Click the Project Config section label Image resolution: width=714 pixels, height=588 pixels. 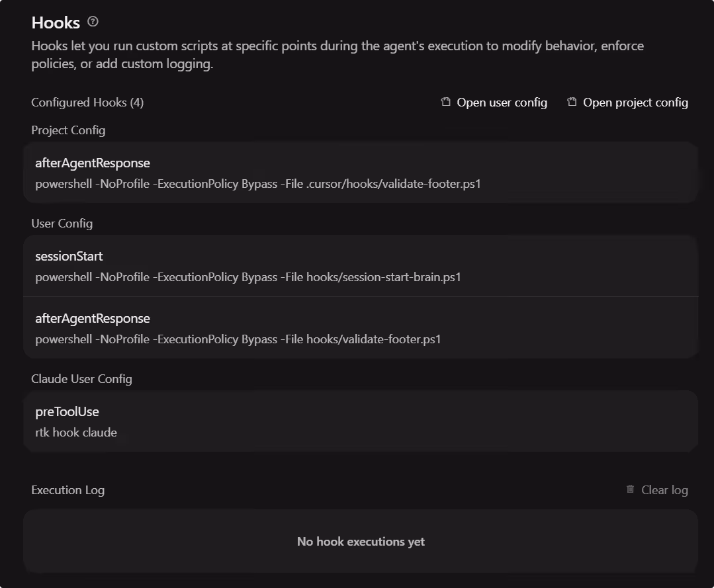pos(68,130)
